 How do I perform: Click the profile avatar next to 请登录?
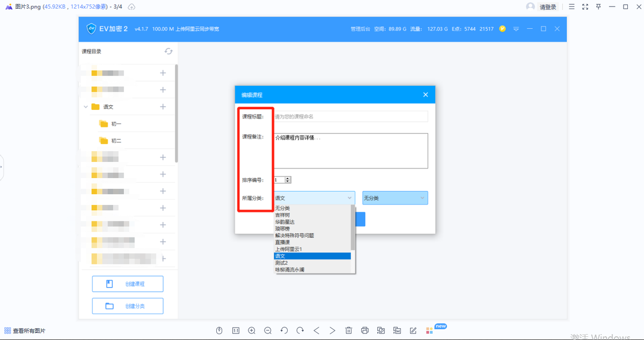tap(530, 7)
